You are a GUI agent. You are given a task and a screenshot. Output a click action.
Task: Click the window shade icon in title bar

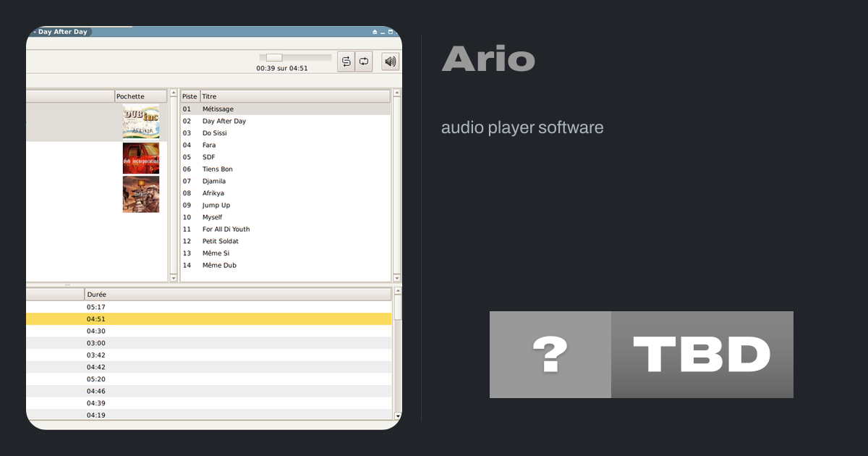(x=375, y=32)
